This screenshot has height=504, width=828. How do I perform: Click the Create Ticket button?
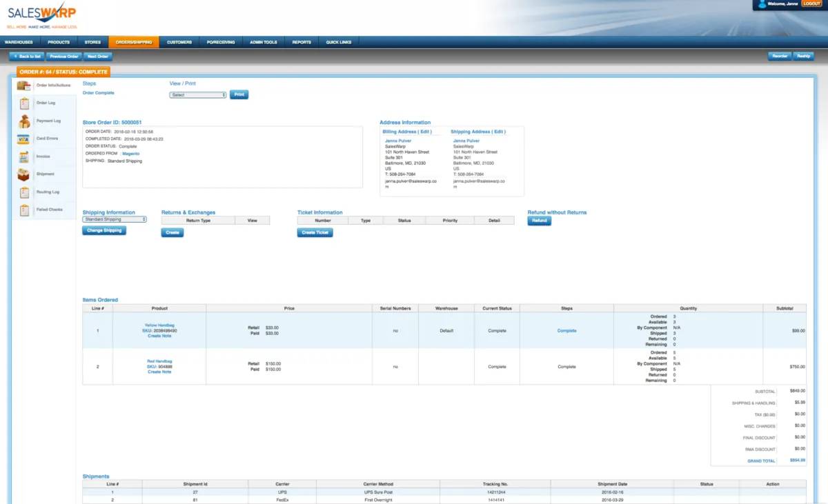point(315,233)
